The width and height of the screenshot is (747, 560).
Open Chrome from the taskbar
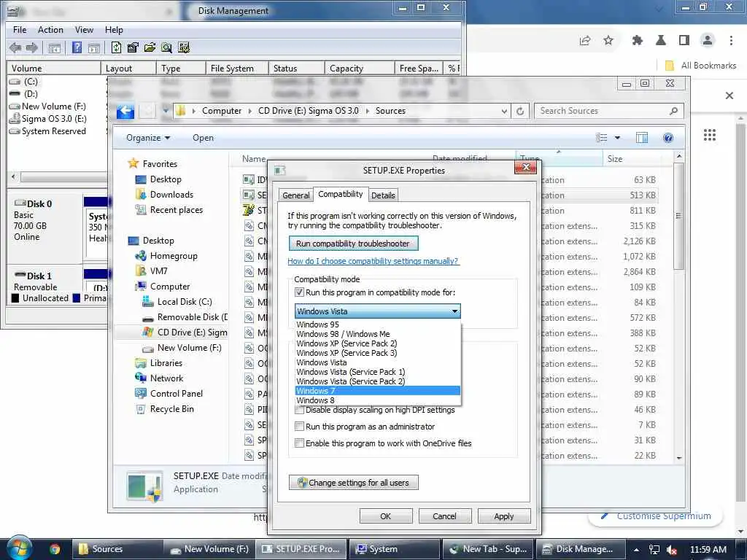click(x=55, y=550)
